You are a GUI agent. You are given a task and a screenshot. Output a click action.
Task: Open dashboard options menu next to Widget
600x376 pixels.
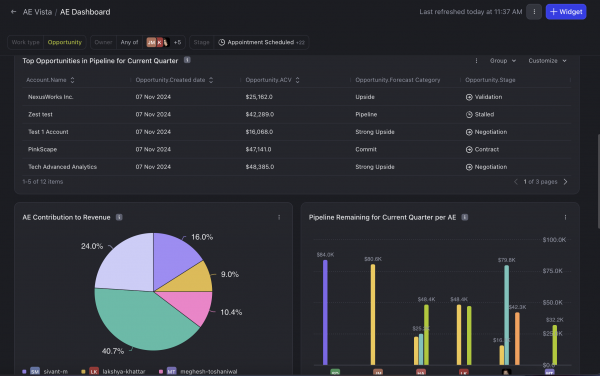[534, 12]
